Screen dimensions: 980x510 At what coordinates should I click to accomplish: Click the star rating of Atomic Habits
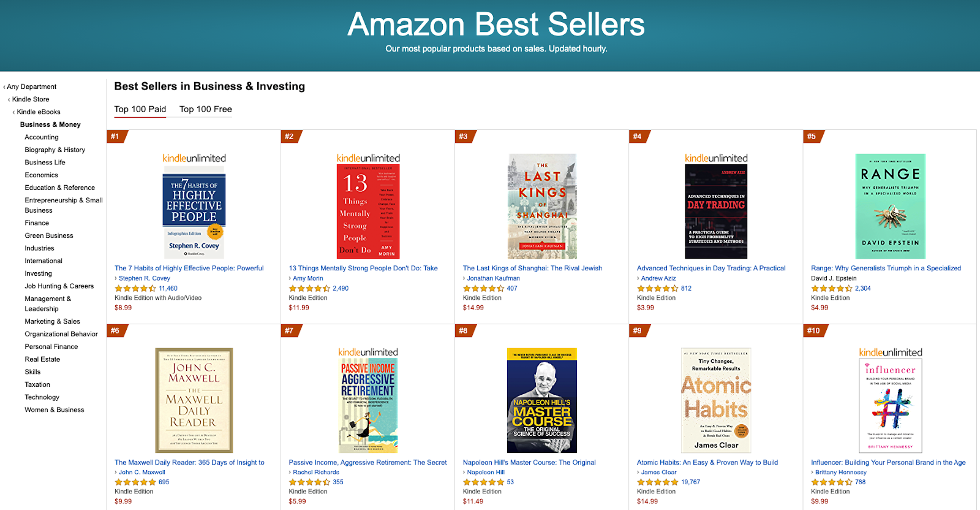[x=656, y=482]
